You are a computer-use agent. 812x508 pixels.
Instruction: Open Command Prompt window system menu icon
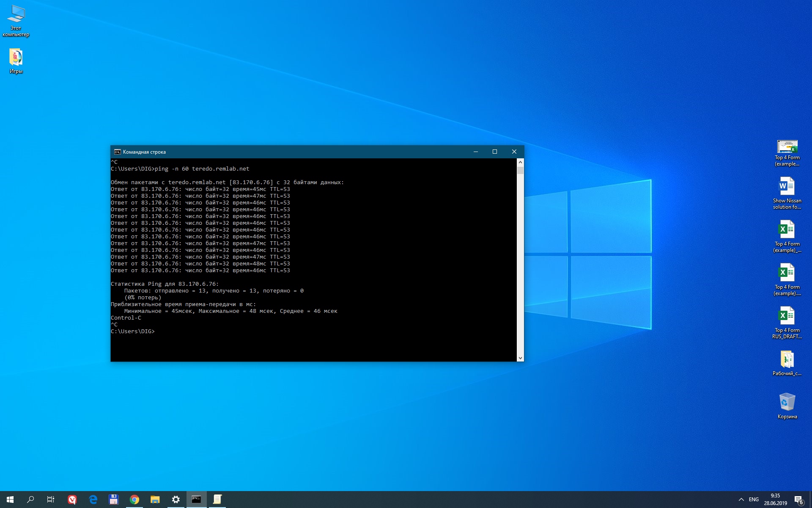[117, 152]
